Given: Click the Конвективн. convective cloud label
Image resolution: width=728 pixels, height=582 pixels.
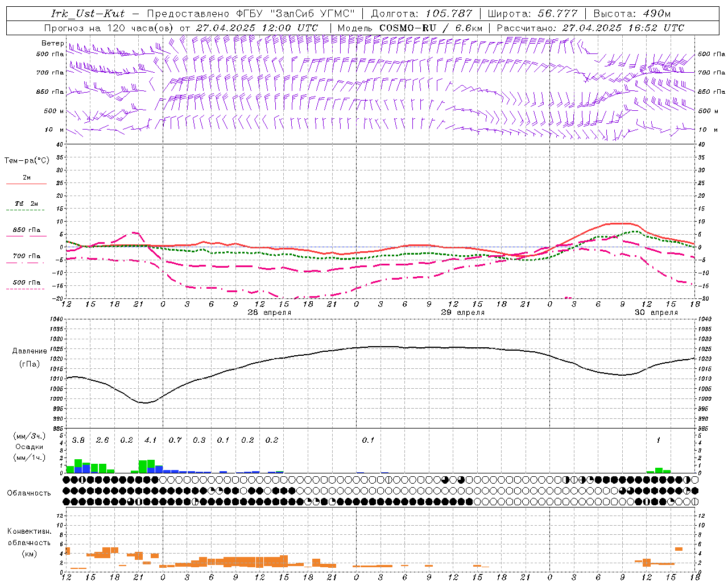Looking at the screenshot, I should (29, 531).
